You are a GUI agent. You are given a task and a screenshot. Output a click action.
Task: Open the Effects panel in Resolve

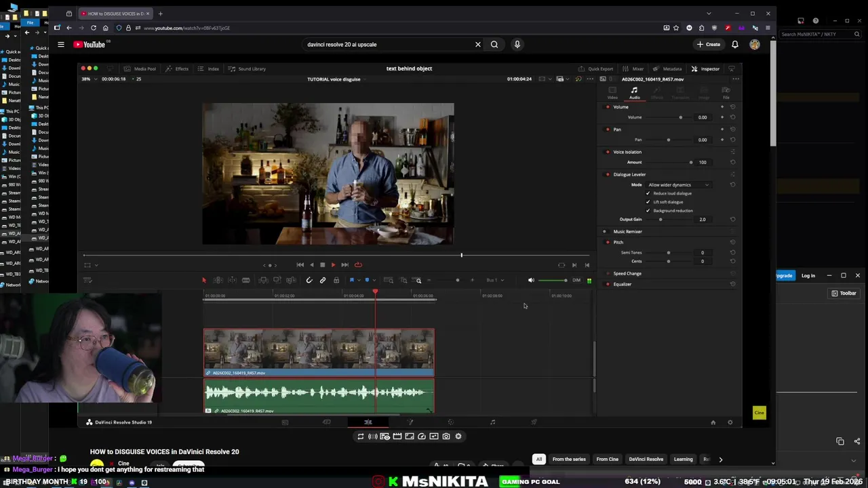pyautogui.click(x=177, y=68)
